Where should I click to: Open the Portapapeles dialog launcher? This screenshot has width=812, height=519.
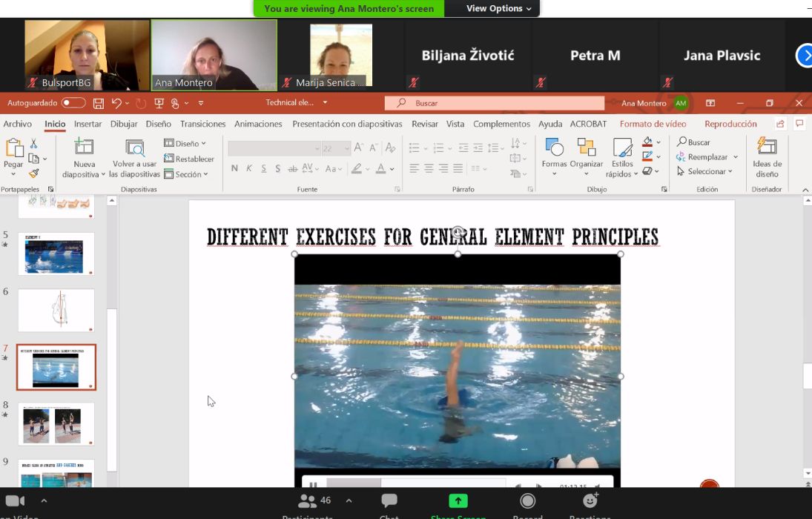click(x=50, y=190)
